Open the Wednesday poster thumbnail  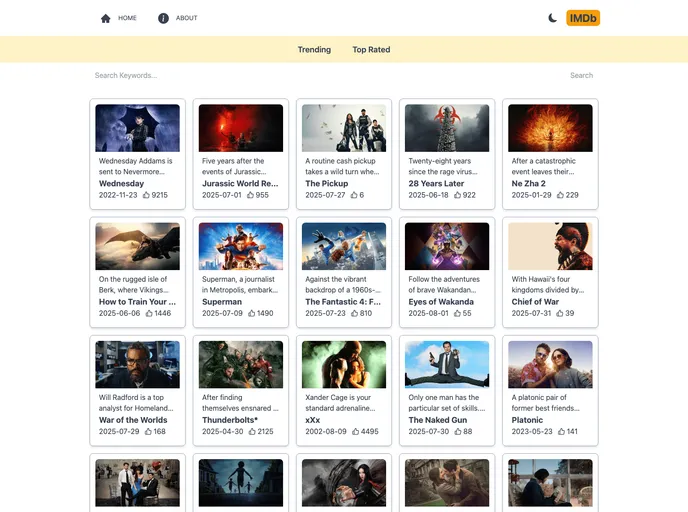[x=137, y=128]
